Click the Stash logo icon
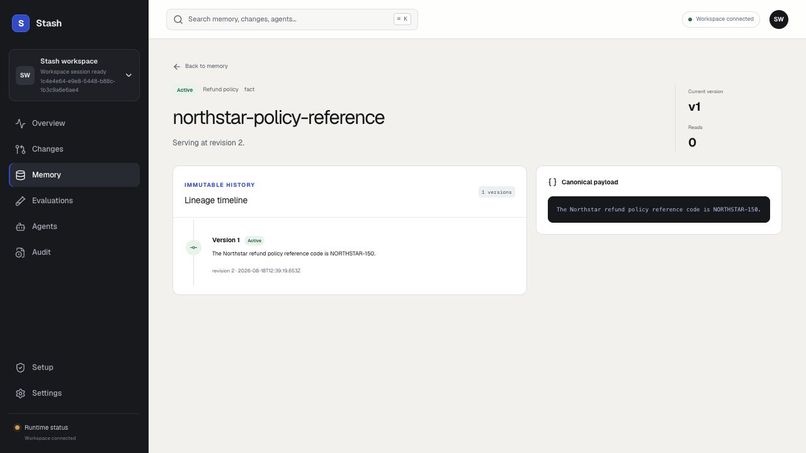The image size is (806, 453). [21, 23]
